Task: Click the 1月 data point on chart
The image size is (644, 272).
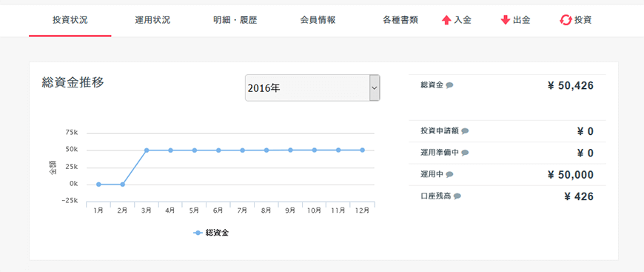Action: point(98,185)
